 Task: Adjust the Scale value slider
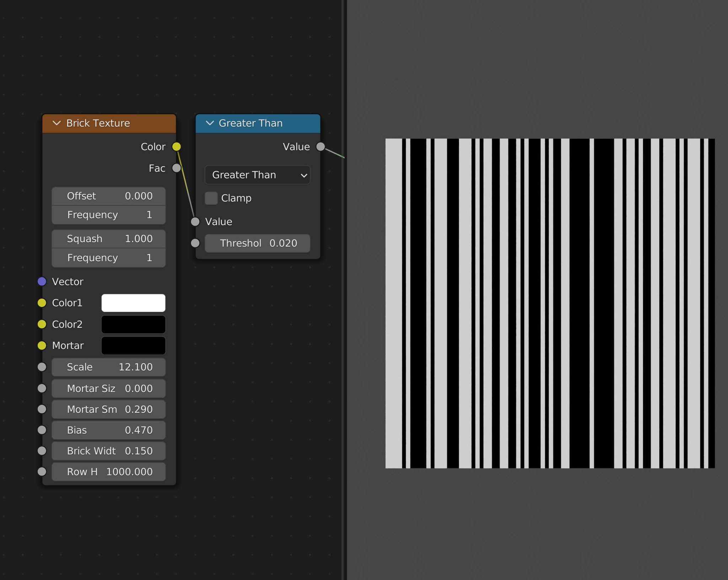click(108, 367)
